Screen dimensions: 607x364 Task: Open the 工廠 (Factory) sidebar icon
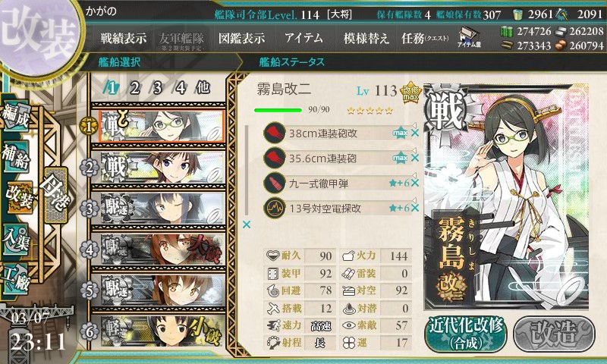pyautogui.click(x=16, y=278)
